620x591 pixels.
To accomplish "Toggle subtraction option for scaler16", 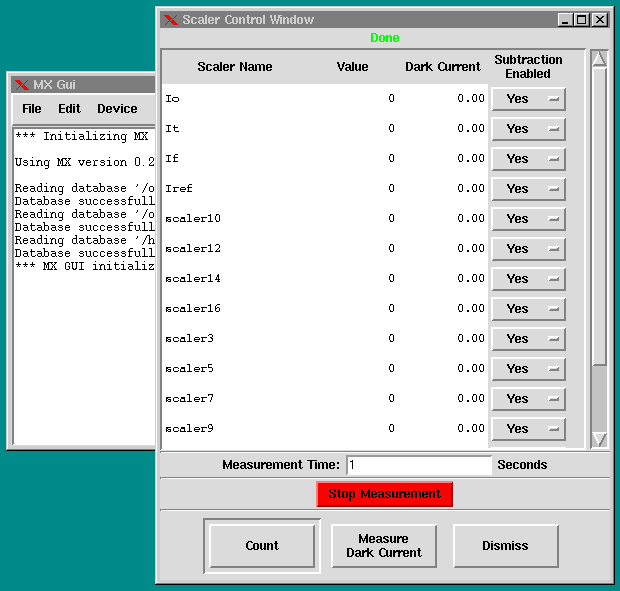I will pyautogui.click(x=528, y=309).
